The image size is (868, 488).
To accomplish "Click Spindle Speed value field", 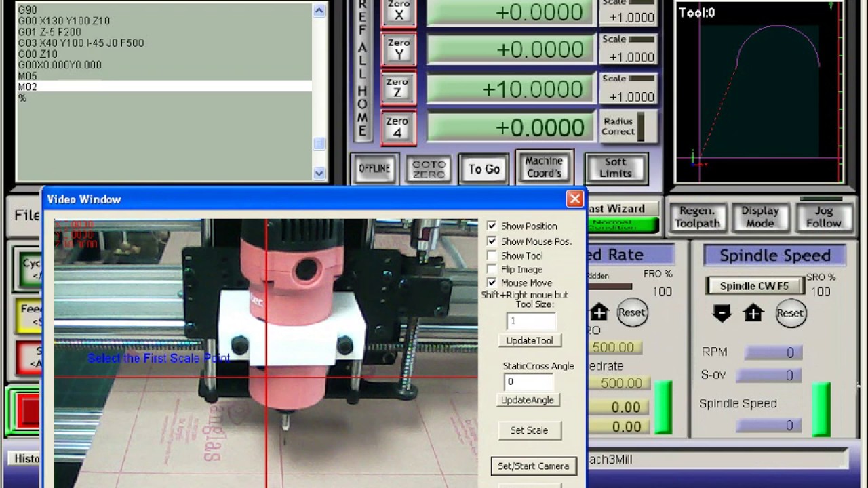I will tap(770, 426).
